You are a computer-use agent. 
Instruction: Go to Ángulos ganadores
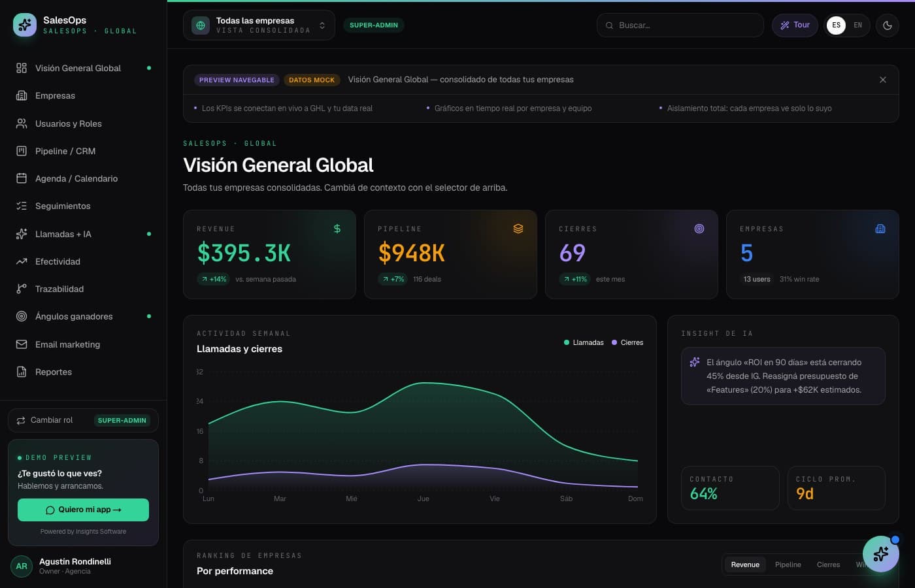pyautogui.click(x=83, y=316)
